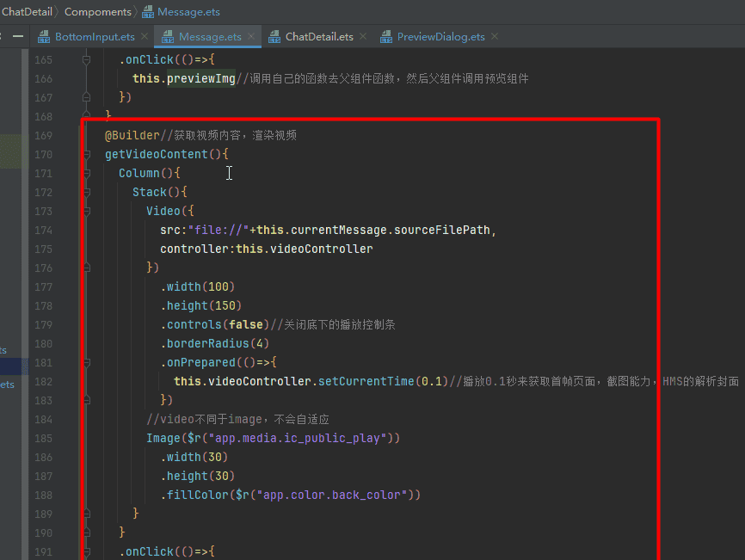Close the PreviewDialog.ets tab
Image resolution: width=745 pixels, height=560 pixels.
495,37
